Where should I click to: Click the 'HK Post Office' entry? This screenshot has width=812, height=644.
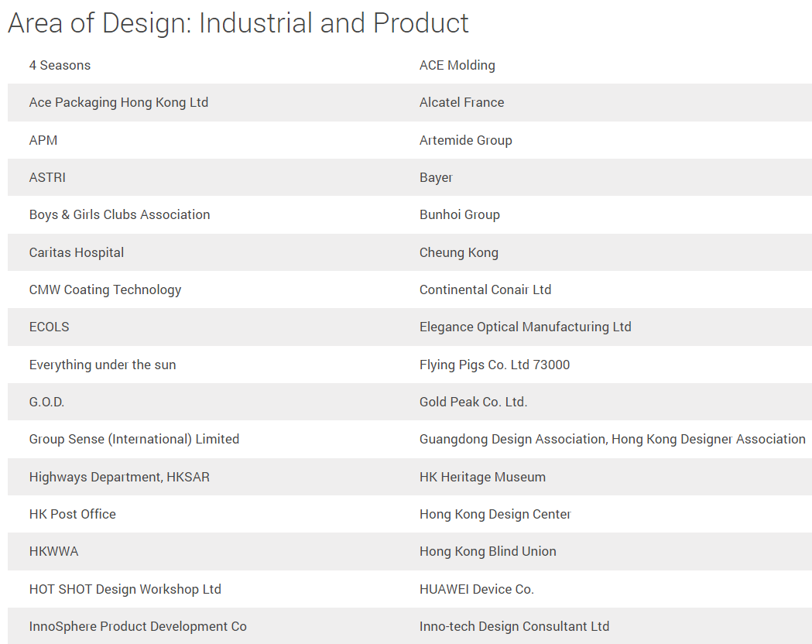[73, 515]
